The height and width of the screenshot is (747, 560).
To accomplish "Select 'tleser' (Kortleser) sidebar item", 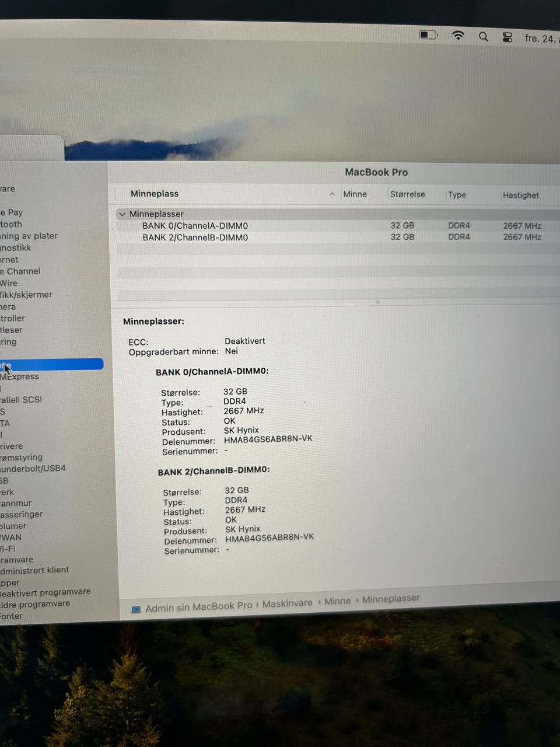I will point(11,330).
